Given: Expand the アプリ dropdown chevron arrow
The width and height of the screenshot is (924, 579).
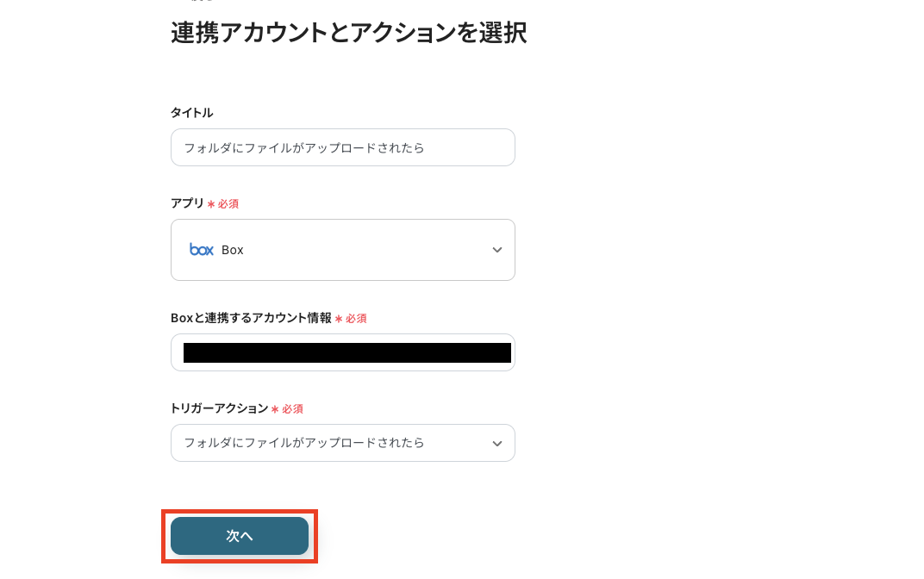Looking at the screenshot, I should click(496, 250).
